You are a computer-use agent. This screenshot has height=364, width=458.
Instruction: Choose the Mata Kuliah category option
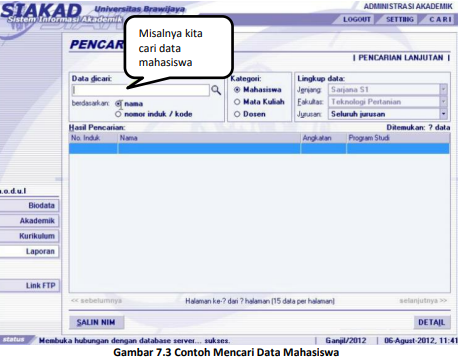click(x=237, y=102)
